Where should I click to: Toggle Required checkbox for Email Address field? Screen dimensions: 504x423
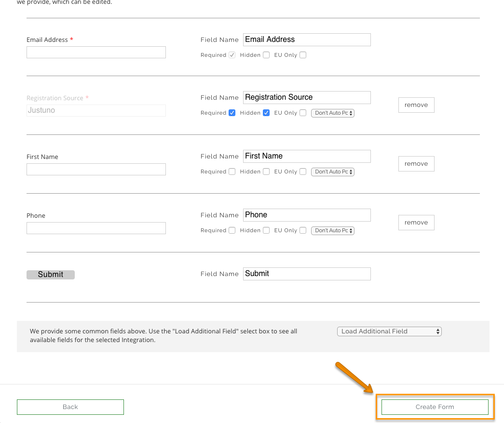232,55
